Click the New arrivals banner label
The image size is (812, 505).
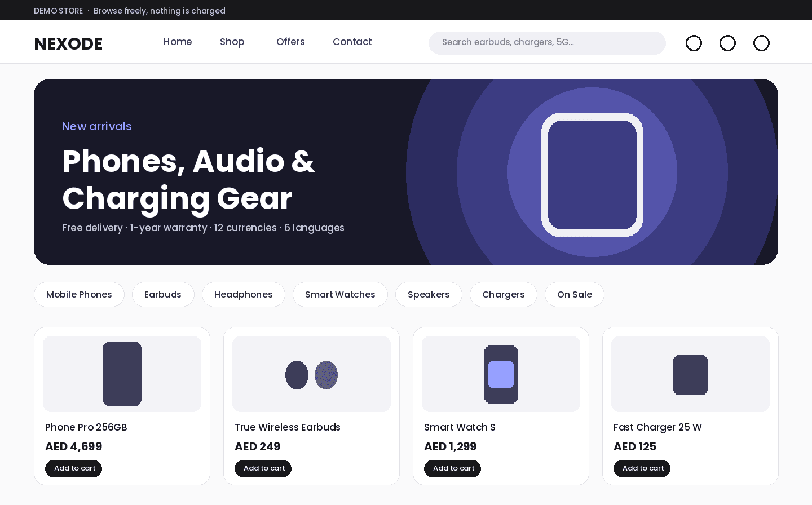97,126
